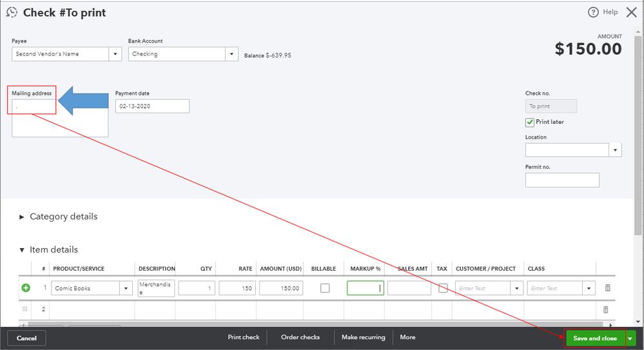The image size is (644, 350).
Task: Click the Balance $-639.95 text
Action: (x=268, y=55)
